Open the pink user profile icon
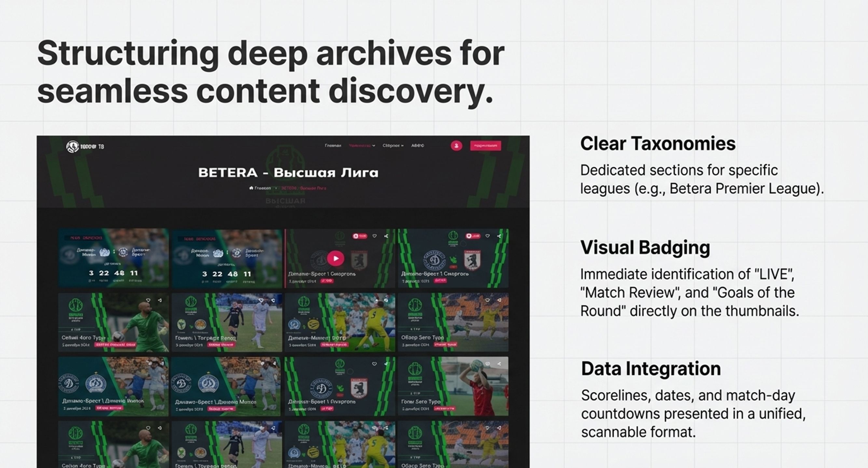The height and width of the screenshot is (468, 868). [x=456, y=145]
